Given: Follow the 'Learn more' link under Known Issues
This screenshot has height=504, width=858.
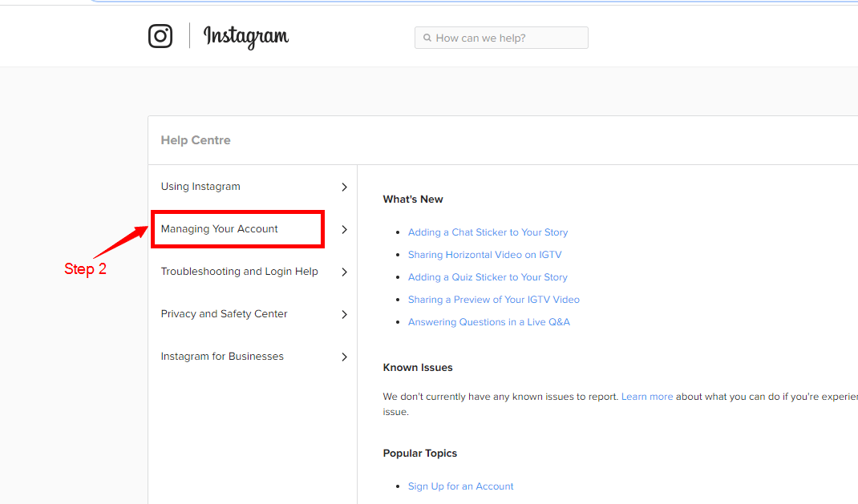Looking at the screenshot, I should [x=647, y=397].
